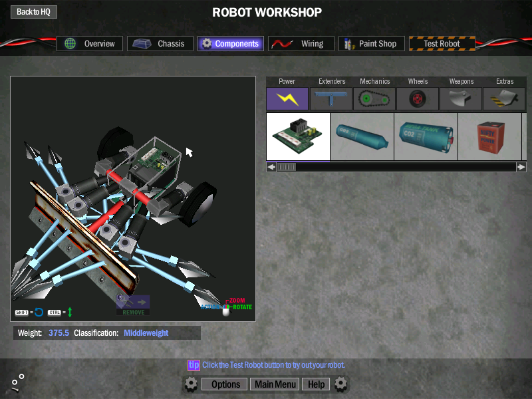The image size is (532, 399).
Task: Click the SHIFT key hint label
Action: (x=22, y=312)
